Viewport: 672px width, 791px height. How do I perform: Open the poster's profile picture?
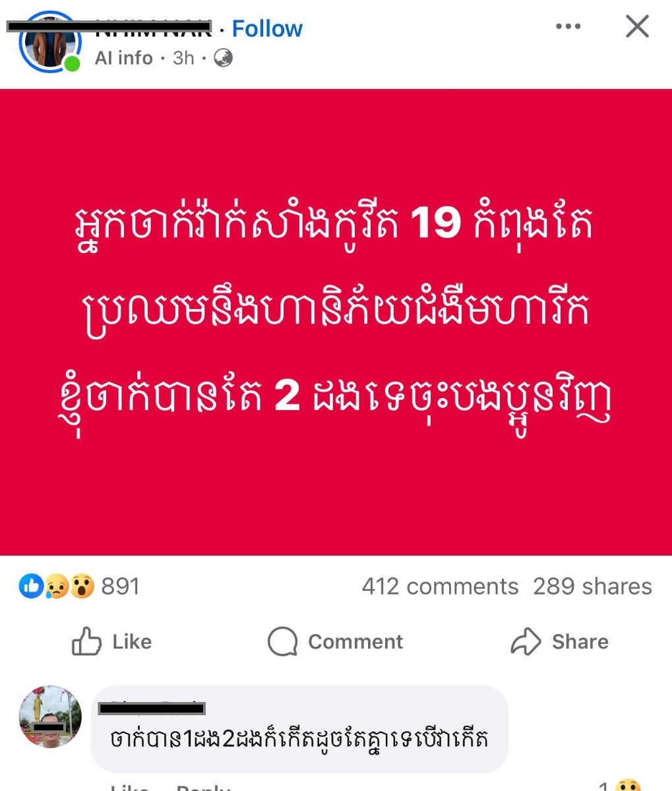(x=49, y=41)
